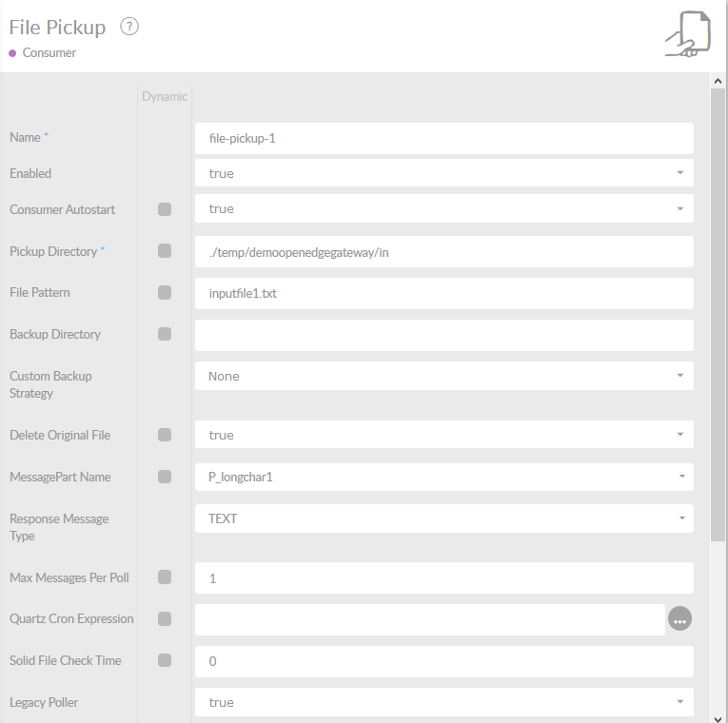Toggle dynamic checkbox for Consumer Autostart
728x723 pixels.
[165, 209]
